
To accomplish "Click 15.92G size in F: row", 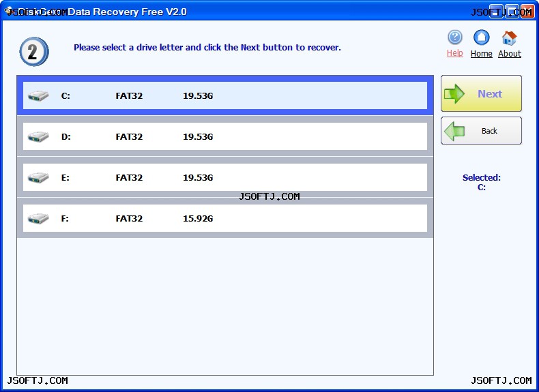I will (198, 219).
